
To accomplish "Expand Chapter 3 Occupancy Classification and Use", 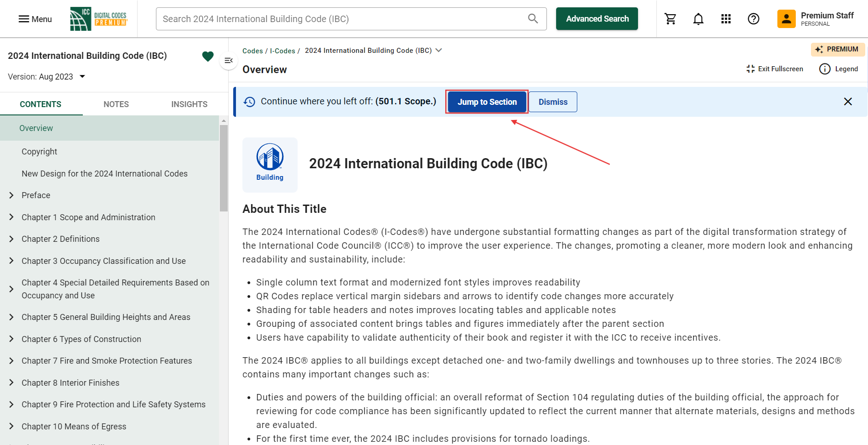I will (x=11, y=261).
